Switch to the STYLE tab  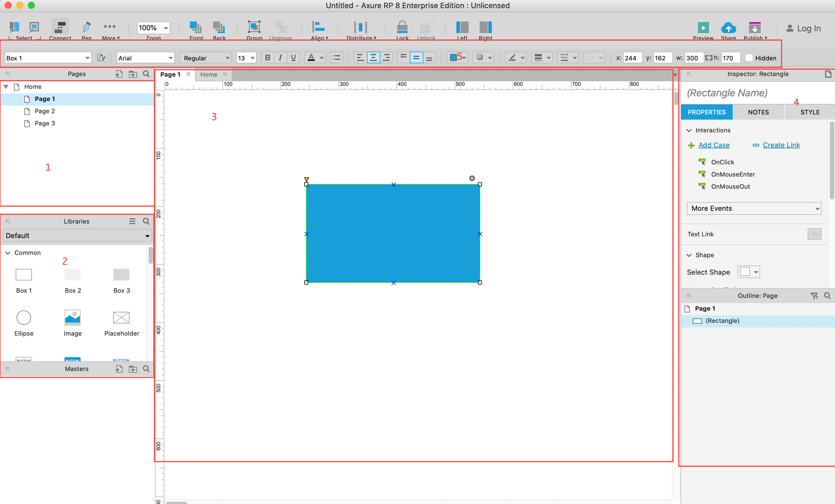(x=810, y=112)
